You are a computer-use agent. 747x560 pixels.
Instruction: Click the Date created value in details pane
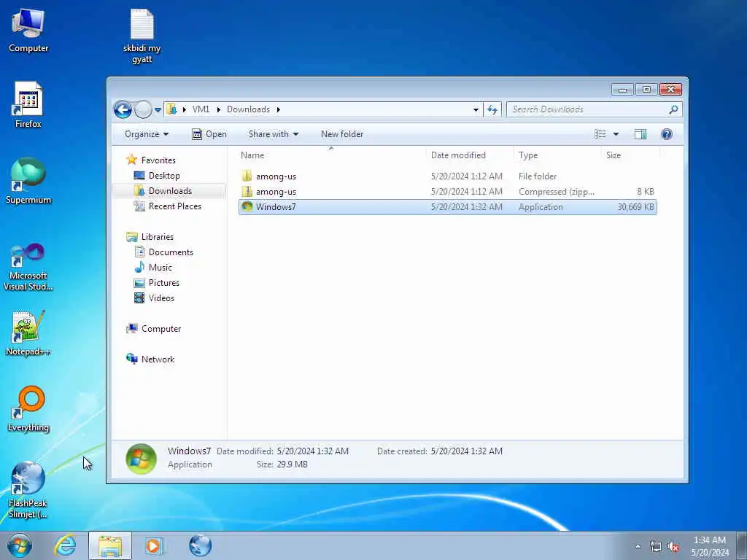(466, 451)
